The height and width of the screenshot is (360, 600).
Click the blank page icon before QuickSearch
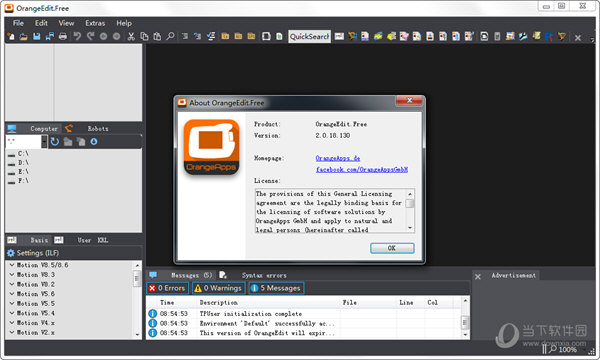(x=266, y=36)
